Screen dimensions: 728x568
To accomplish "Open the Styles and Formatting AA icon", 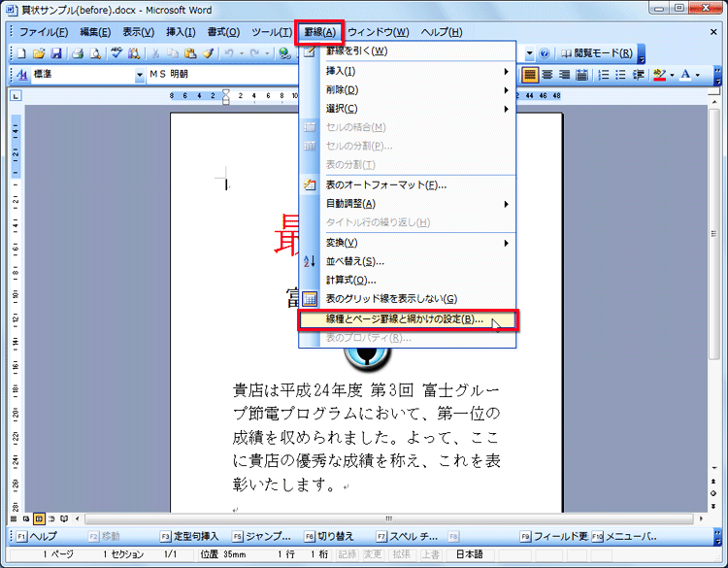I will pos(21,75).
